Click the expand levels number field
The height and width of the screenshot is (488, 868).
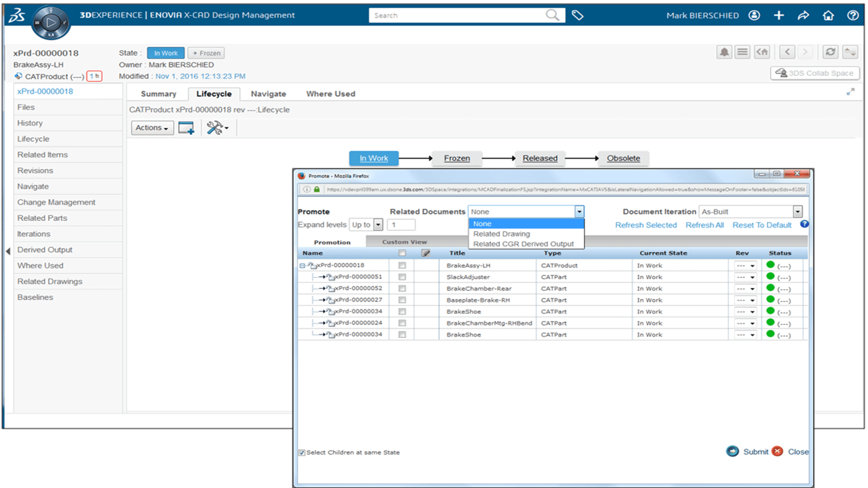point(401,225)
